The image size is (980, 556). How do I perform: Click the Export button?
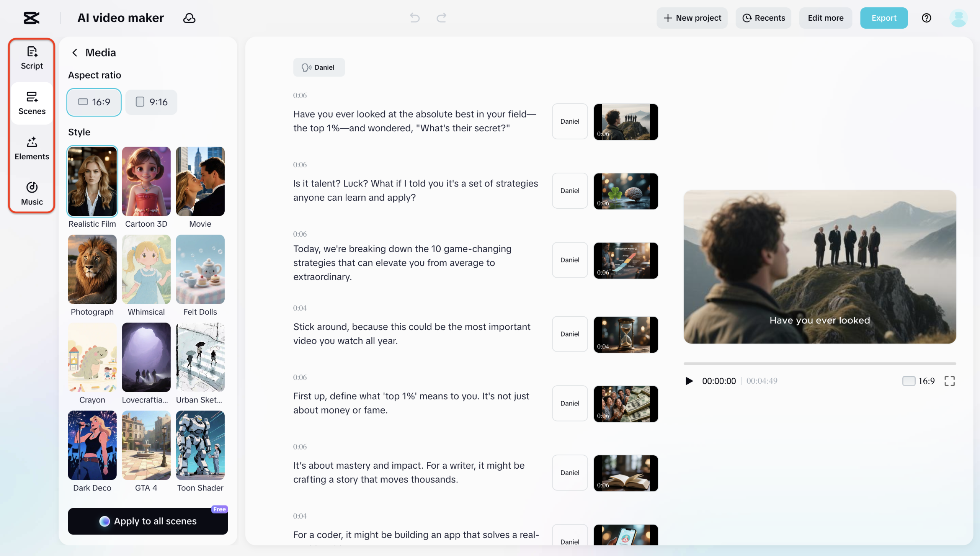click(884, 18)
